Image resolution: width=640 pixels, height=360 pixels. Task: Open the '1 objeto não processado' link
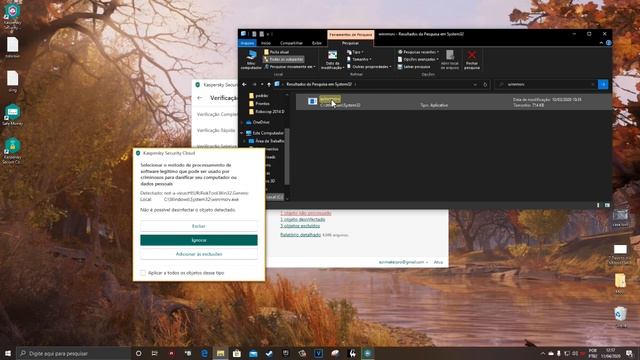click(x=305, y=213)
